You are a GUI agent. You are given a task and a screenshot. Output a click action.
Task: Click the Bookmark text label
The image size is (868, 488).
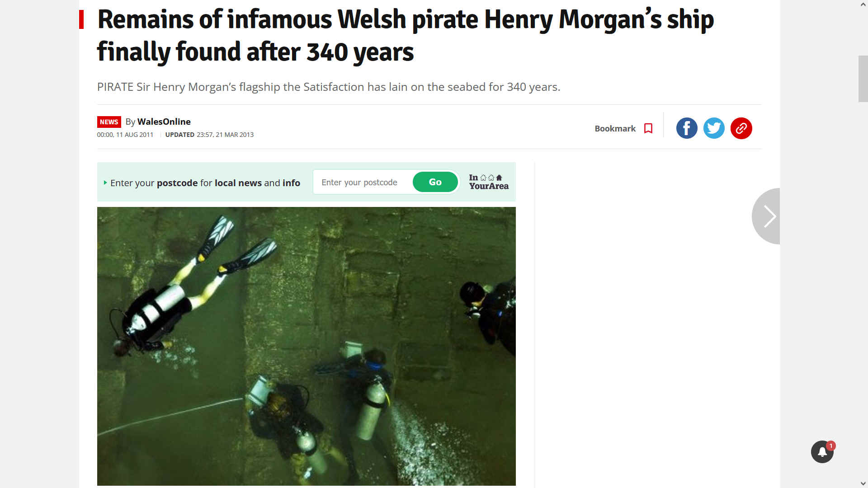[x=615, y=129]
